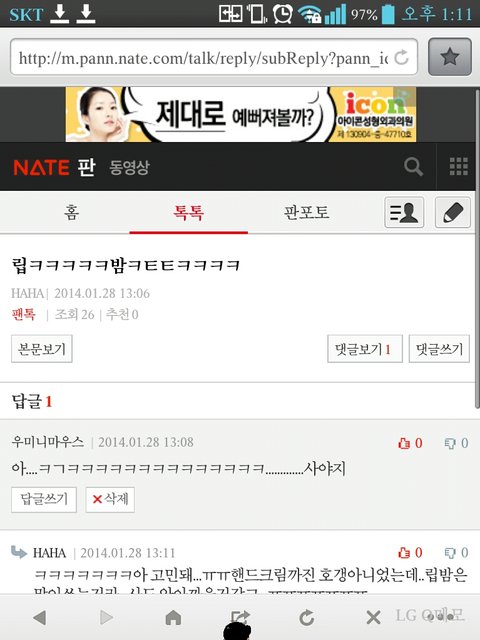Switch to the 홈 tab
Image resolution: width=480 pixels, height=640 pixels.
(x=71, y=213)
